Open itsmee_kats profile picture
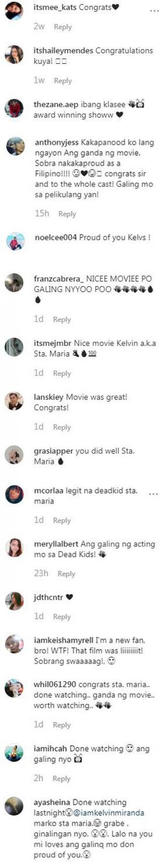Viewport: 163px width, 868px height. (x=14, y=11)
